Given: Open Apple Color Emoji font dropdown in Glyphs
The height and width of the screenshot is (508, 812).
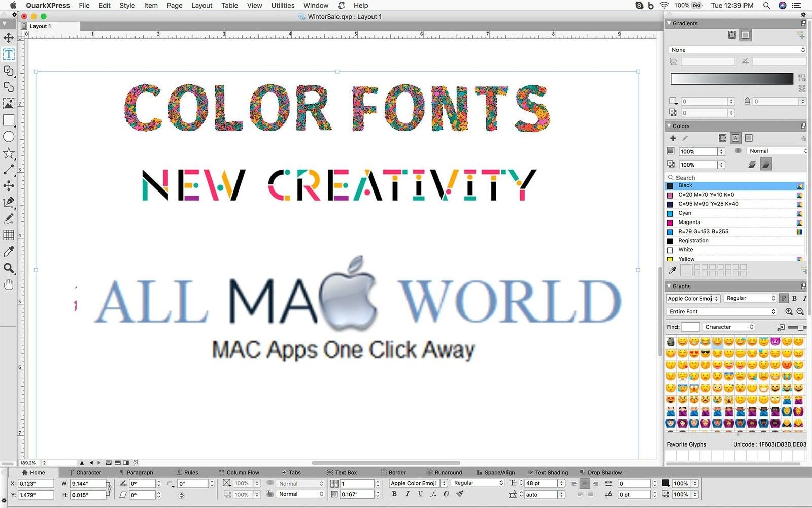Looking at the screenshot, I should (x=693, y=298).
